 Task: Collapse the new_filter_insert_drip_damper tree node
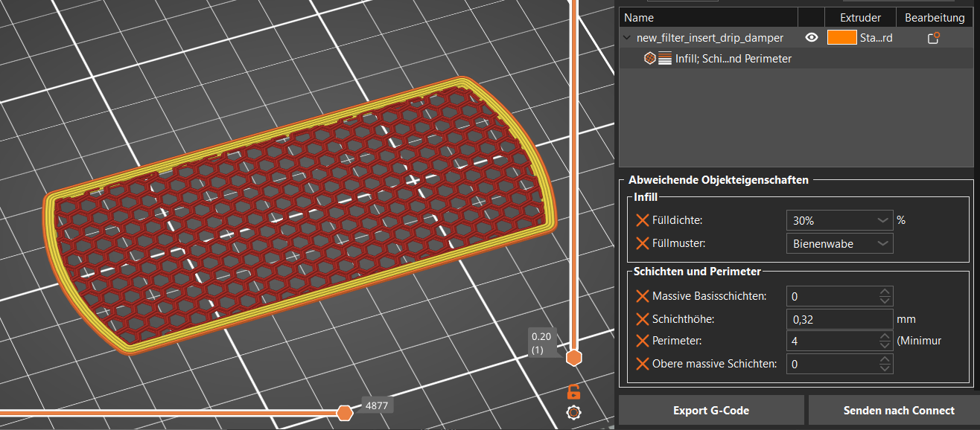tap(627, 38)
